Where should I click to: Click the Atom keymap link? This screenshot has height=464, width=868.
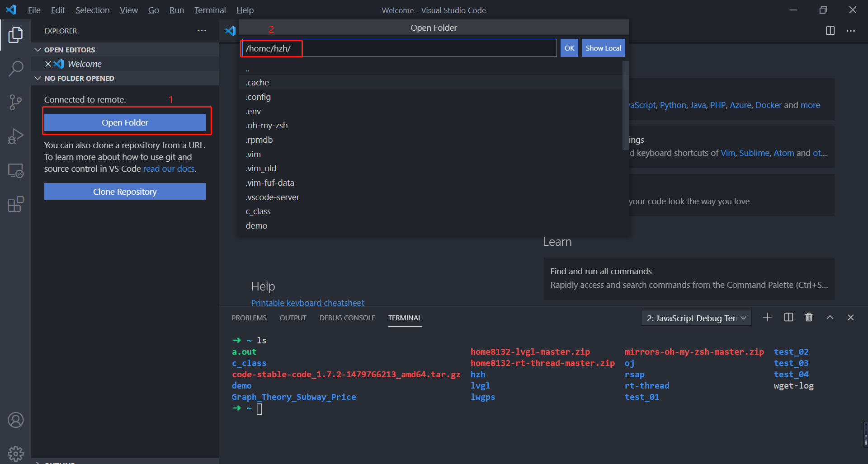point(783,153)
